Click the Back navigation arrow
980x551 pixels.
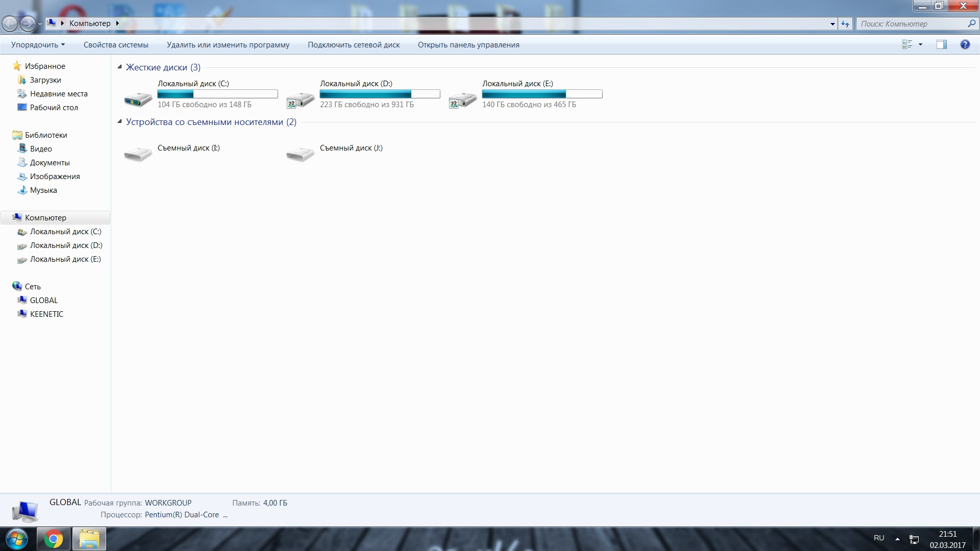click(10, 23)
